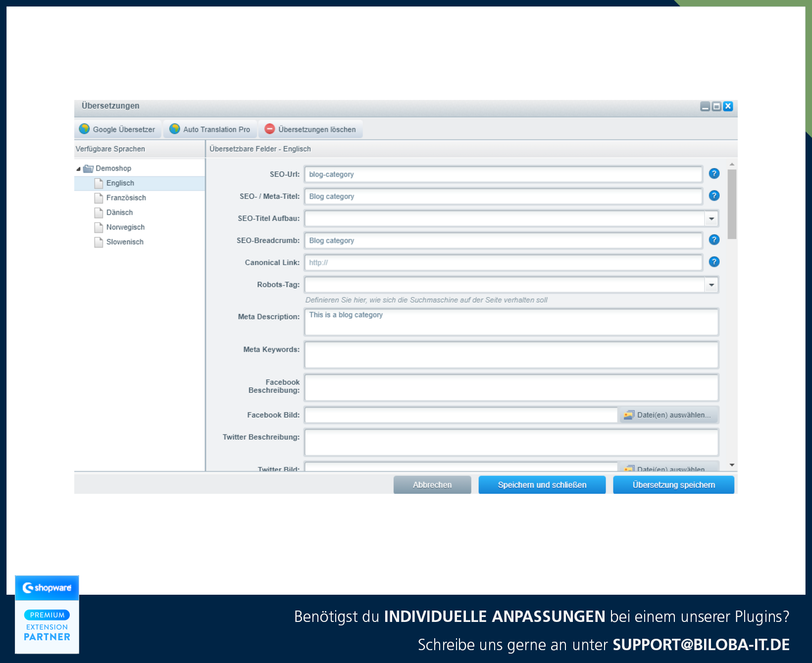Open the SEO-Titel Aufbau dropdown

click(711, 218)
